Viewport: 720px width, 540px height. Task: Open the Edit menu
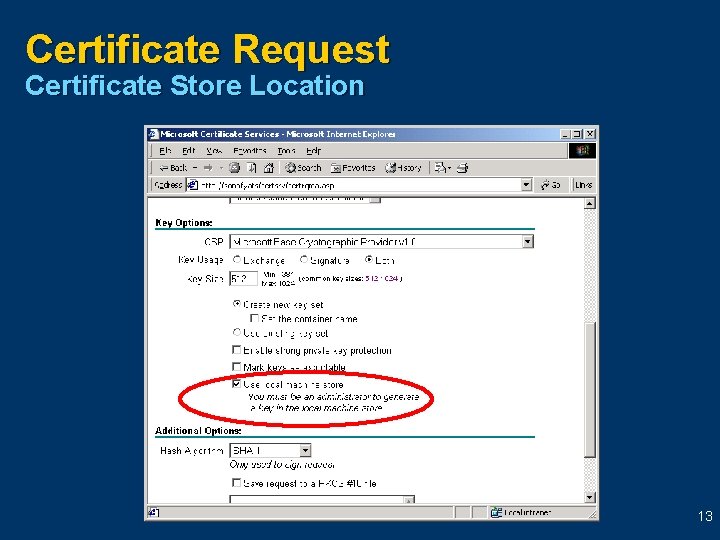(x=189, y=151)
